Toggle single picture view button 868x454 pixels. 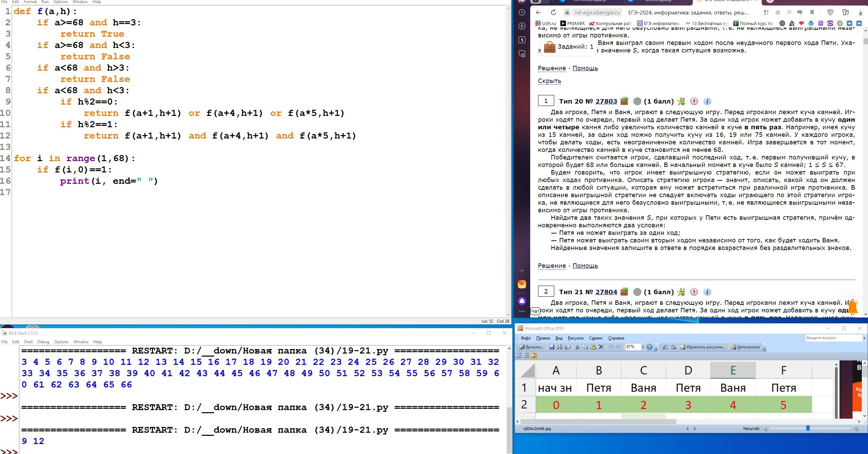[533, 356]
